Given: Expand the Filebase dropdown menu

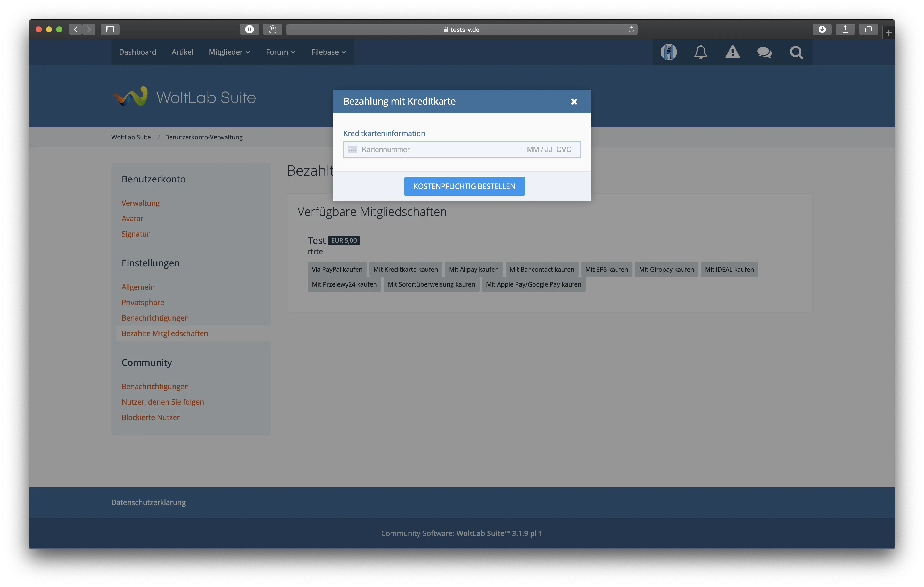Looking at the screenshot, I should [x=328, y=52].
